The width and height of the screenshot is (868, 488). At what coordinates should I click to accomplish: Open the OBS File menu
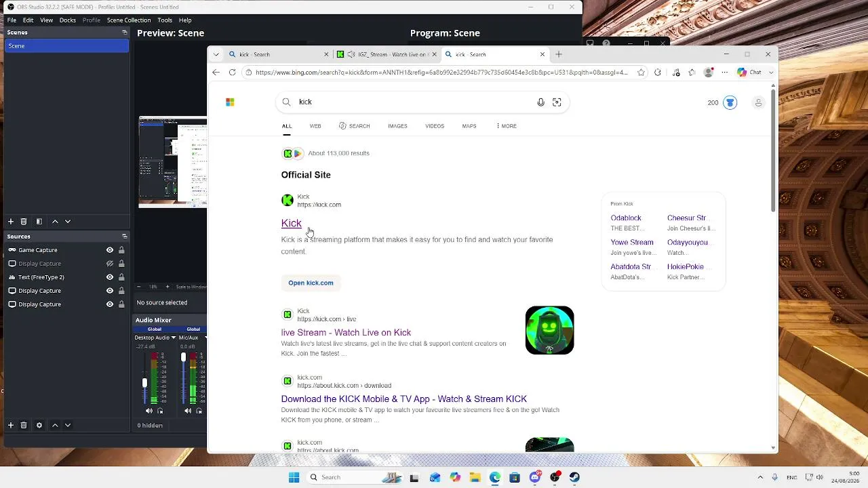click(12, 20)
